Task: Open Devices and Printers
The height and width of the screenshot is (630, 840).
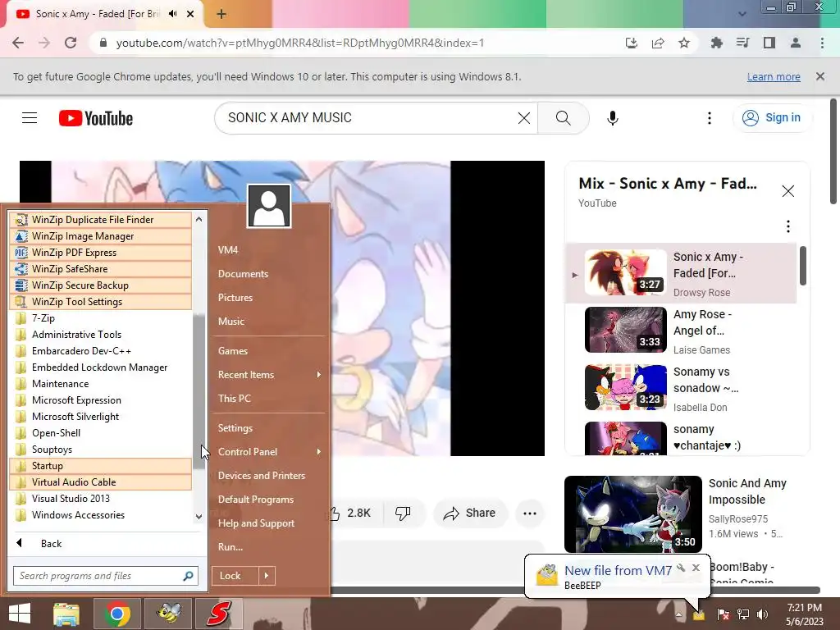Action: [x=269, y=476]
